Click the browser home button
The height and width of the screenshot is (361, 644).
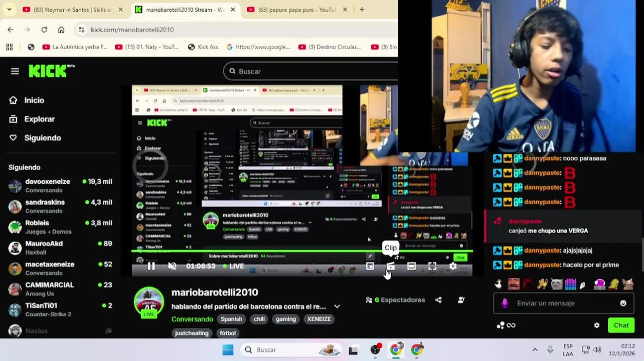click(x=61, y=30)
